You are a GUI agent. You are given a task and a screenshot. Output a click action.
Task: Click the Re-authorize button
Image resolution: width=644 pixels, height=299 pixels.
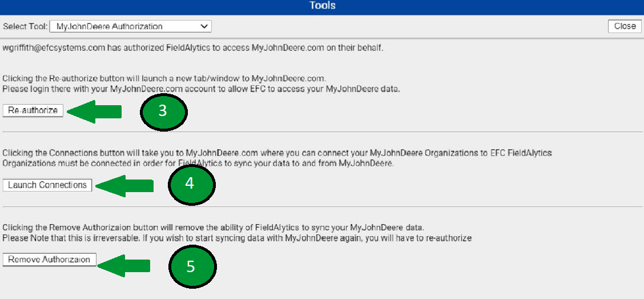pos(33,110)
